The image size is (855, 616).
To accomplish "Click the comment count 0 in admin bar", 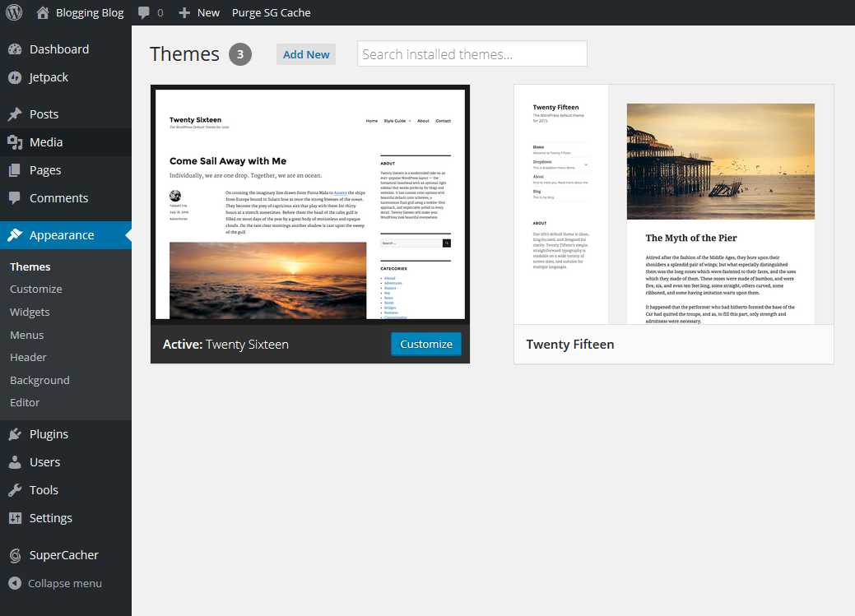I will click(x=160, y=12).
